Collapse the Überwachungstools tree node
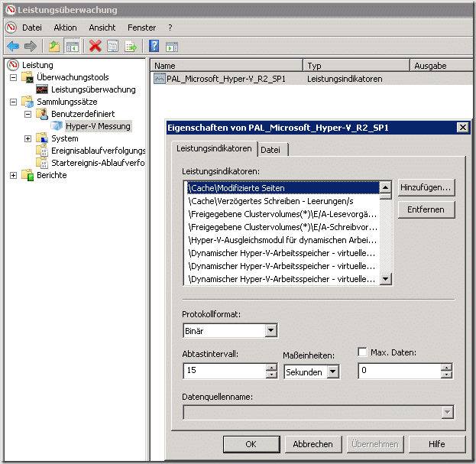This screenshot has width=476, height=464. point(13,77)
